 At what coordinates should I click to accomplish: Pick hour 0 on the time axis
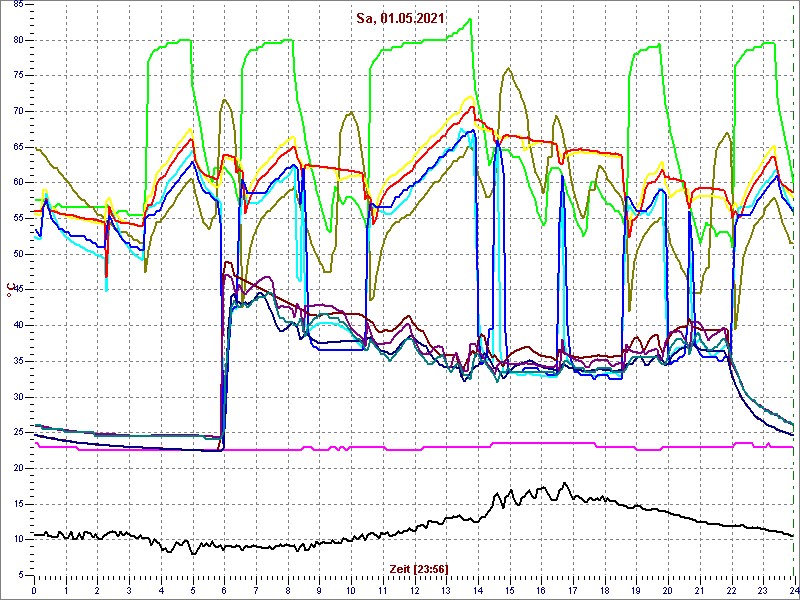[34, 590]
